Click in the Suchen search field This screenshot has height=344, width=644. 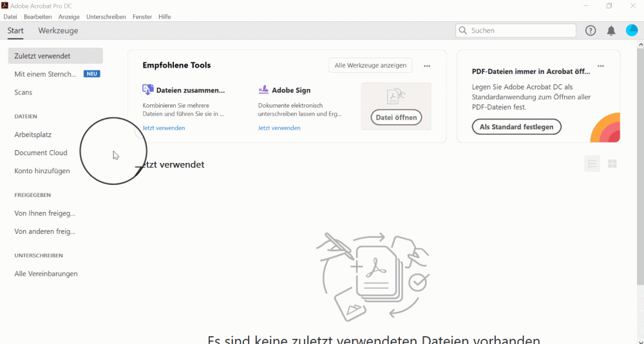[x=516, y=30]
